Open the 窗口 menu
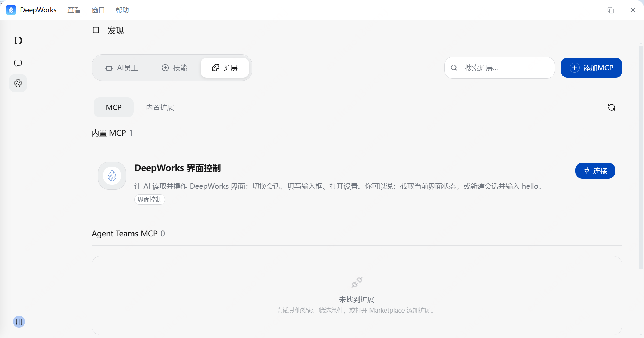The width and height of the screenshot is (644, 338). 98,10
